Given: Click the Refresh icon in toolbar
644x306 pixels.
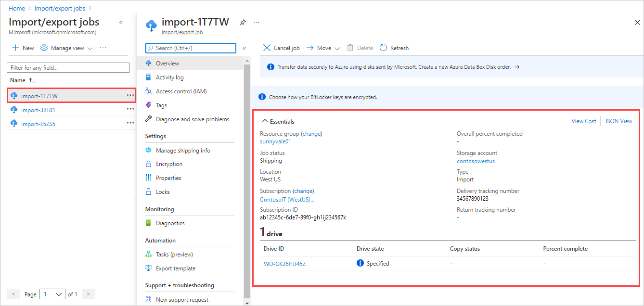Looking at the screenshot, I should tap(383, 48).
